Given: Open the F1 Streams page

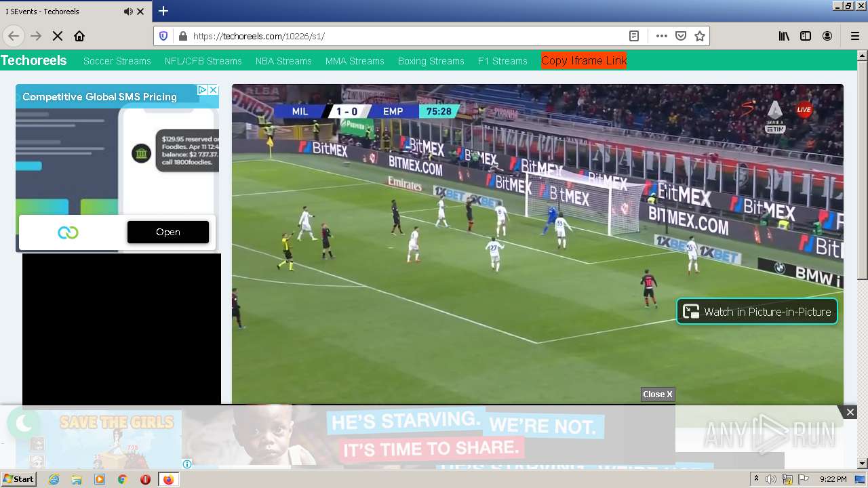Looking at the screenshot, I should [502, 61].
